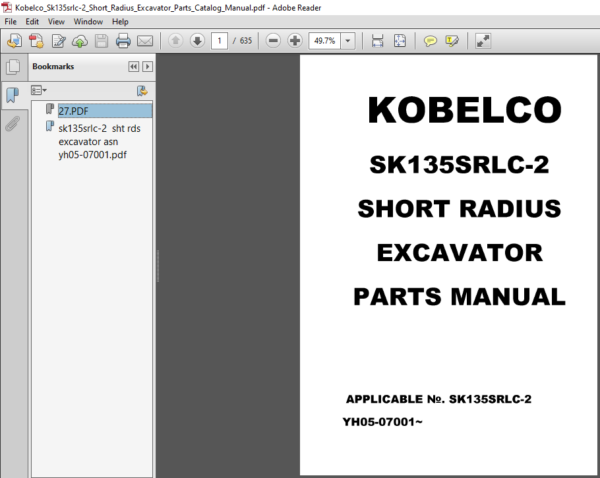Click the SK135SRLC-2 heading text
This screenshot has width=600, height=478.
coord(459,165)
